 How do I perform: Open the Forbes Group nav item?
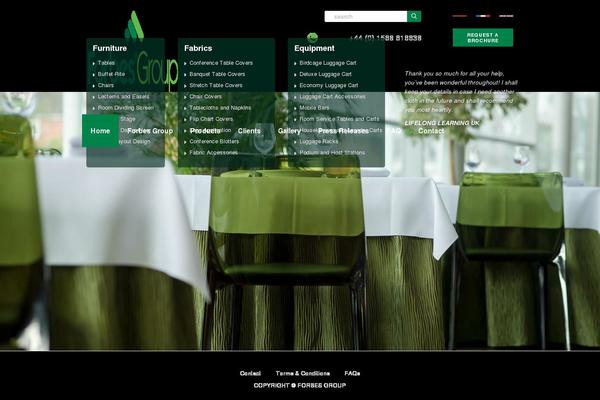pyautogui.click(x=150, y=131)
